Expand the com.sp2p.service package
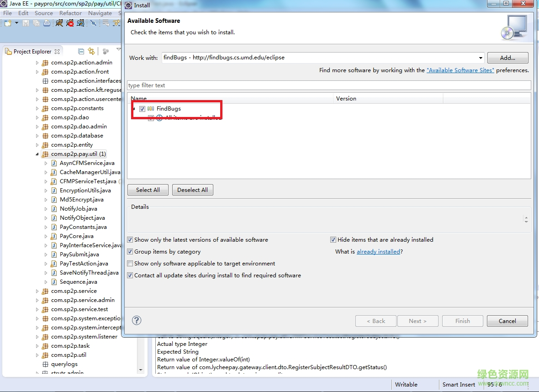 point(37,291)
